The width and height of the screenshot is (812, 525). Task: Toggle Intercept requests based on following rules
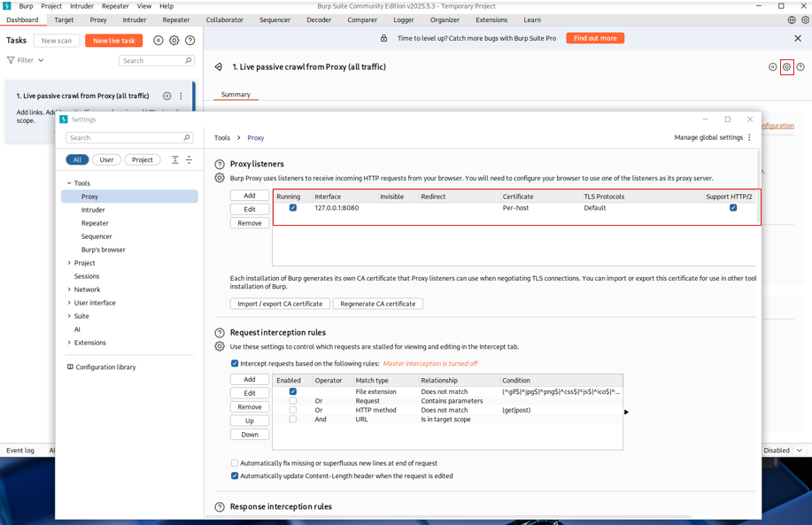tap(235, 364)
